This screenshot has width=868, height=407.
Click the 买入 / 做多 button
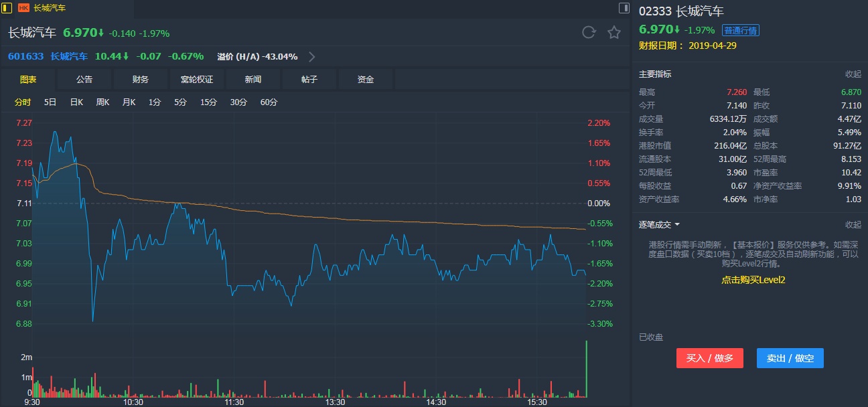710,358
